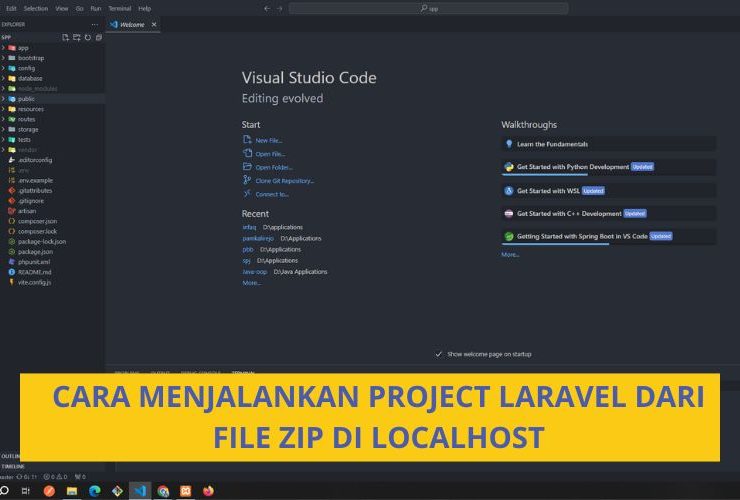
Task: Switch to Visual Studio Code in taskbar
Action: (x=140, y=491)
